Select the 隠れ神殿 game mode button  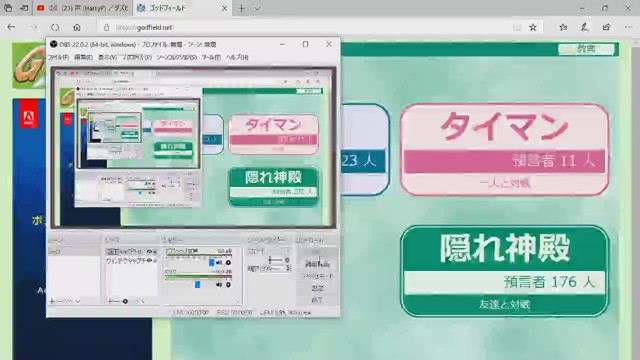point(504,271)
